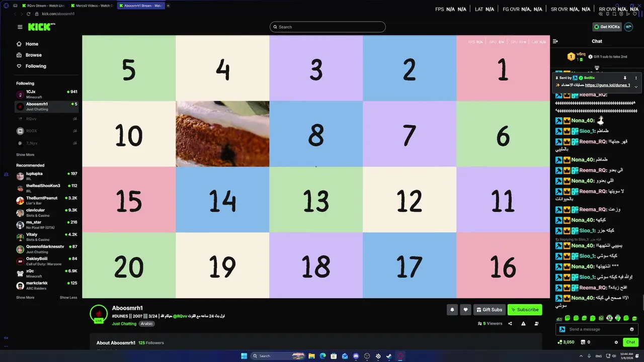Click the browser reload button
This screenshot has width=644, height=362.
tap(29, 14)
